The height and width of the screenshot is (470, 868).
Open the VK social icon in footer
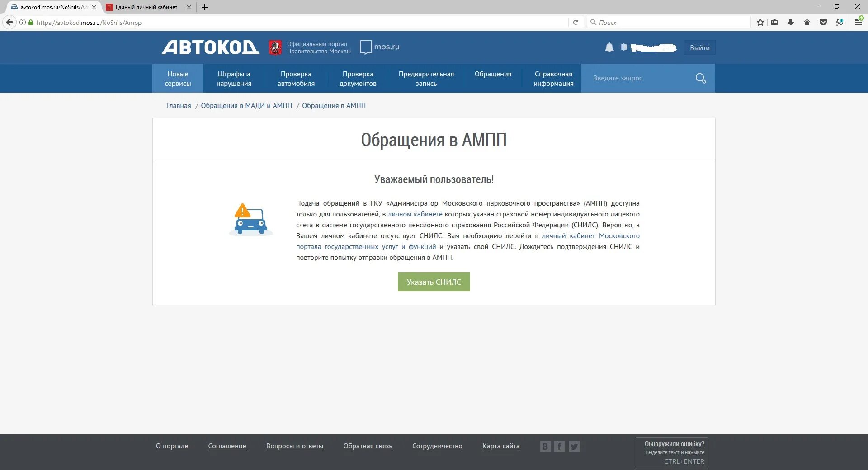tap(545, 446)
